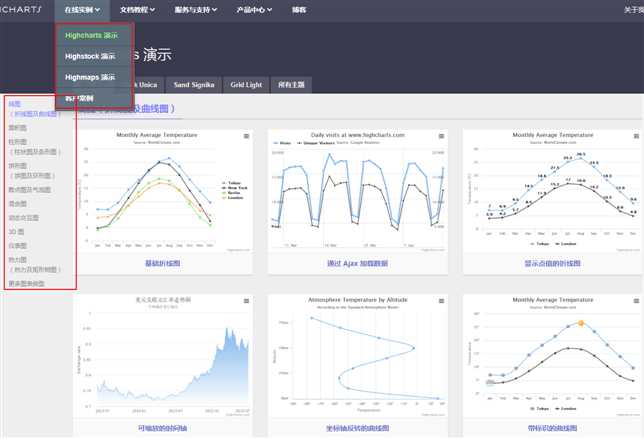Expand the 文档教程 dropdown menu
This screenshot has width=644, height=438.
[137, 9]
